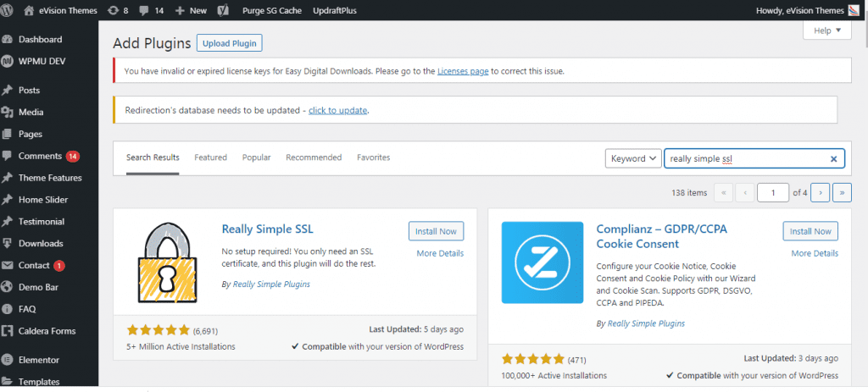Install the Really Simple SSL plugin

pos(437,231)
